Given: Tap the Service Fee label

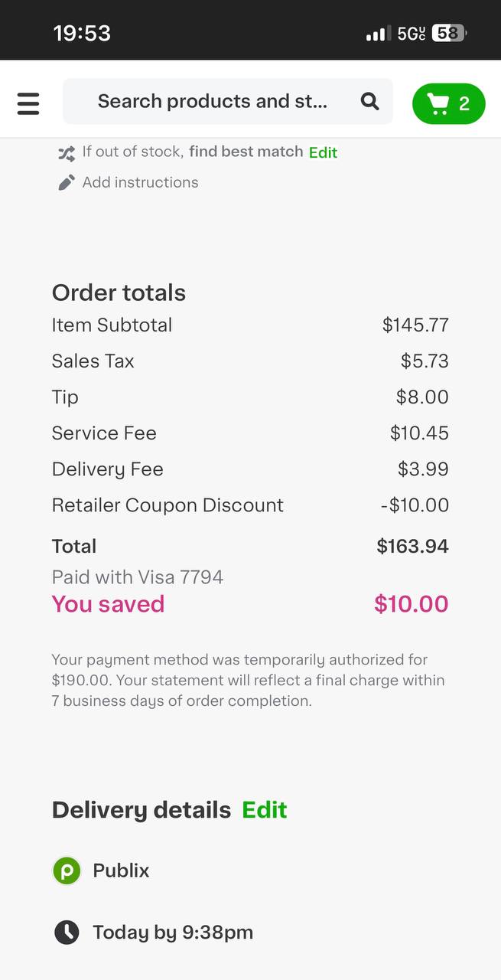Looking at the screenshot, I should click(x=104, y=433).
